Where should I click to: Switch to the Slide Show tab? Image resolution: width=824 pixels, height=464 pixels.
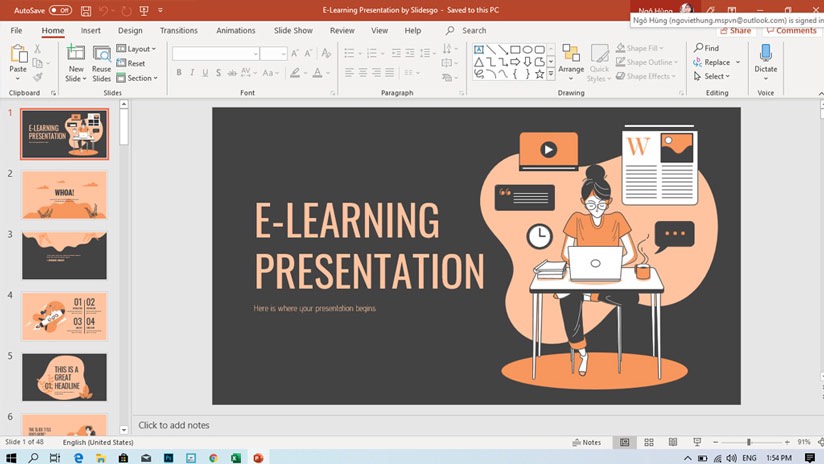tap(293, 30)
